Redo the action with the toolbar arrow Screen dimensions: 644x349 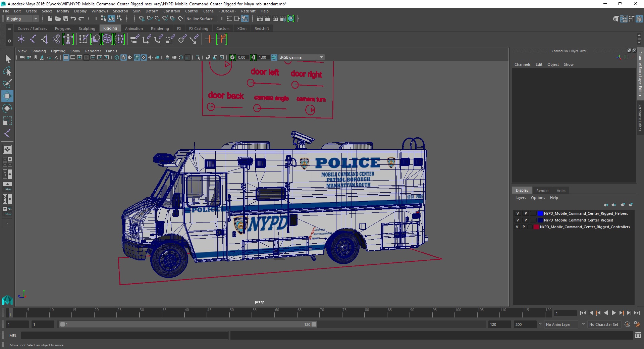click(x=81, y=19)
